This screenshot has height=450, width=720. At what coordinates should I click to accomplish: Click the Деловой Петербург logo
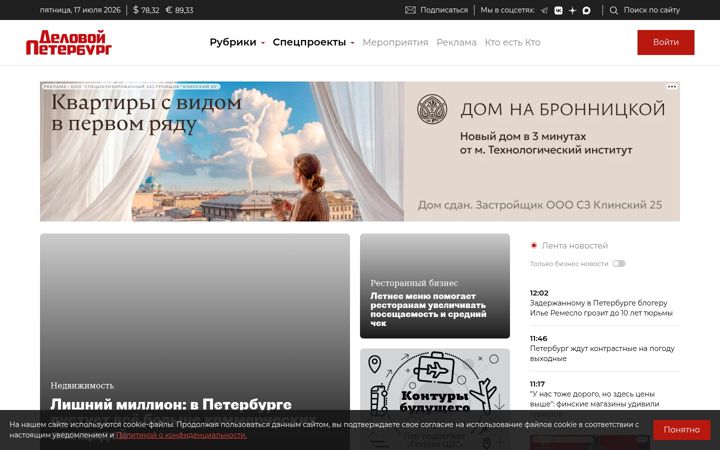point(69,42)
